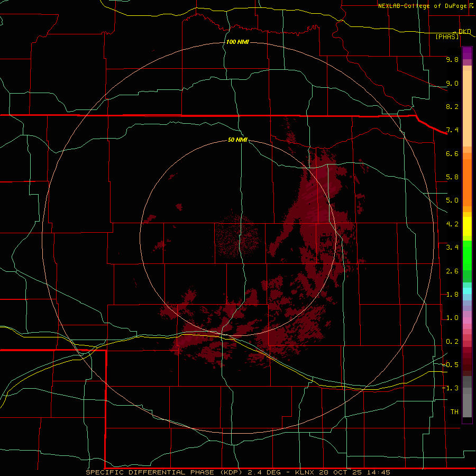Click the 7.4 value on the color scale
This screenshot has width=476, height=476.
(x=452, y=130)
